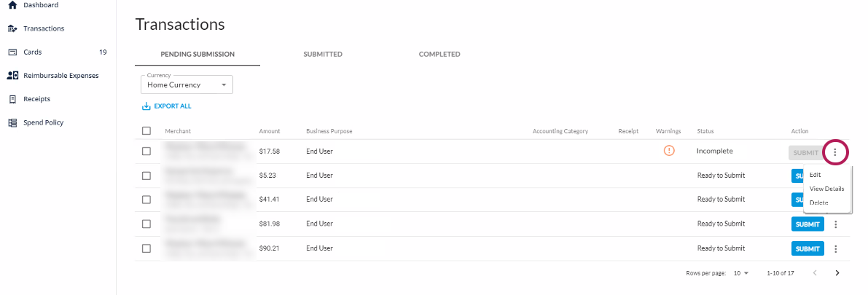This screenshot has height=295, width=868.
Task: Click the Transactions sidebar icon
Action: (x=12, y=28)
